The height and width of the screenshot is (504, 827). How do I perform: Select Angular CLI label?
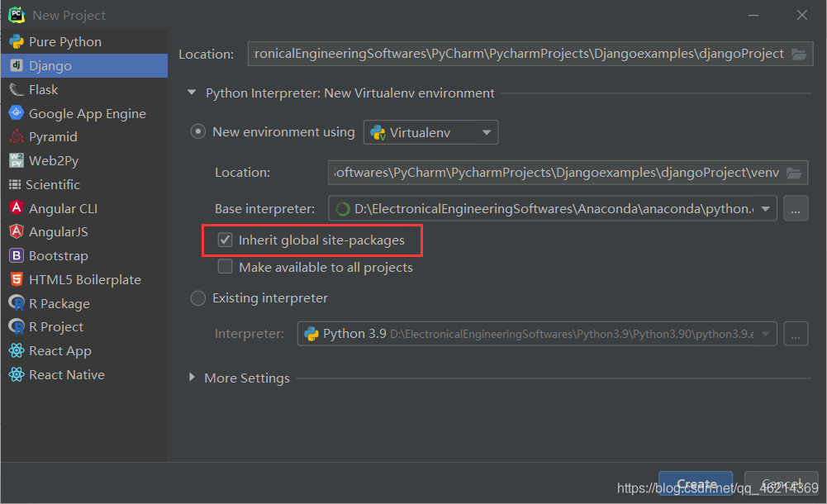point(63,208)
